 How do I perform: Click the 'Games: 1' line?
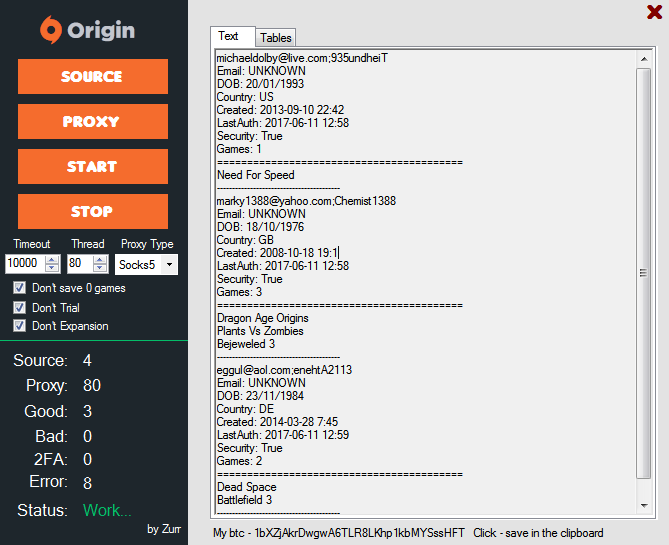coord(239,149)
